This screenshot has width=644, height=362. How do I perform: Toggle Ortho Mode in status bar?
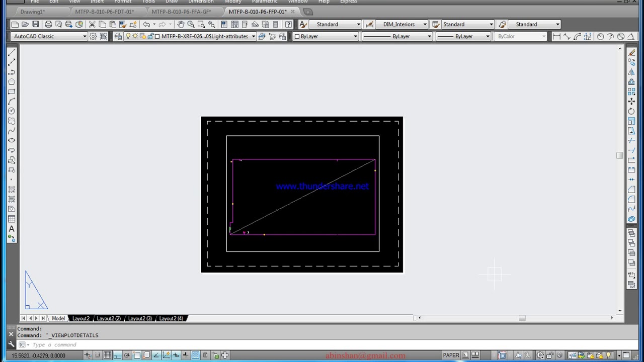(x=117, y=355)
